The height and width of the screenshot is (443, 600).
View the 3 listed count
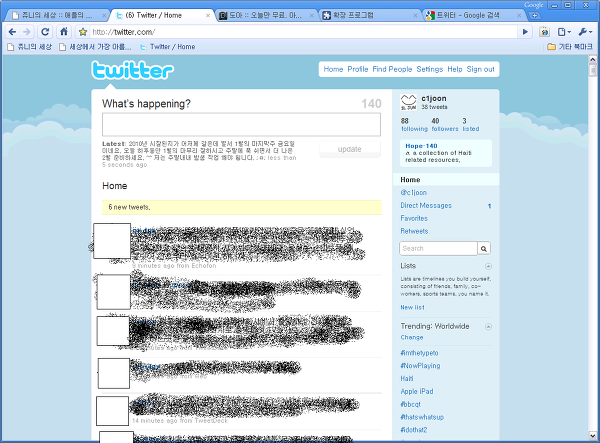(x=471, y=125)
